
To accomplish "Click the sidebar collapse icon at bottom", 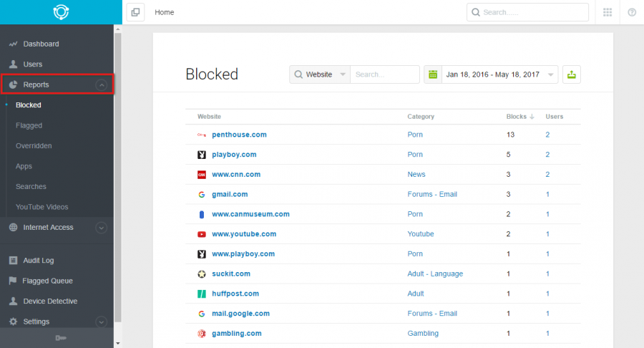I will pos(61,338).
